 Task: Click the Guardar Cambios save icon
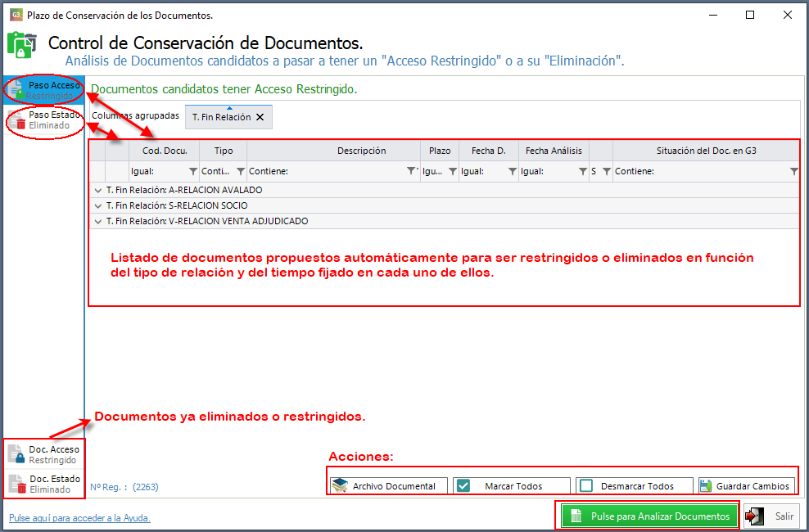[x=706, y=486]
